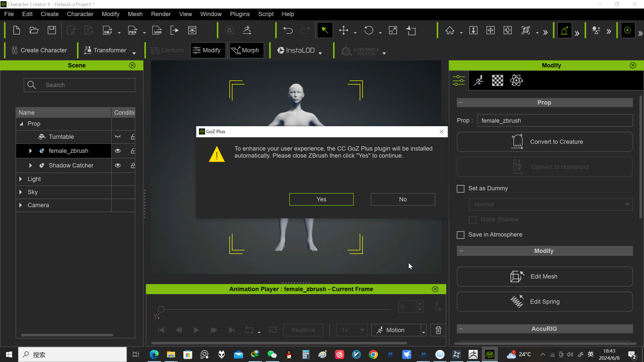Open the Plugins menu
Screen dimensions: 644x362
(240, 14)
